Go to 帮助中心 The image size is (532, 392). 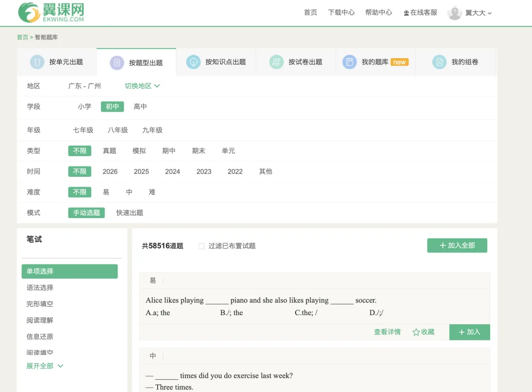(x=379, y=12)
